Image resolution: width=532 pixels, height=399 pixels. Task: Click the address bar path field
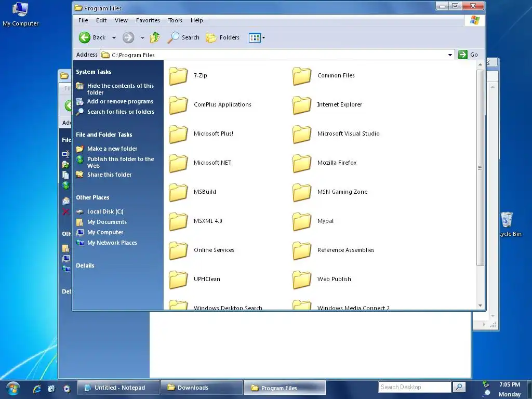pyautogui.click(x=274, y=55)
